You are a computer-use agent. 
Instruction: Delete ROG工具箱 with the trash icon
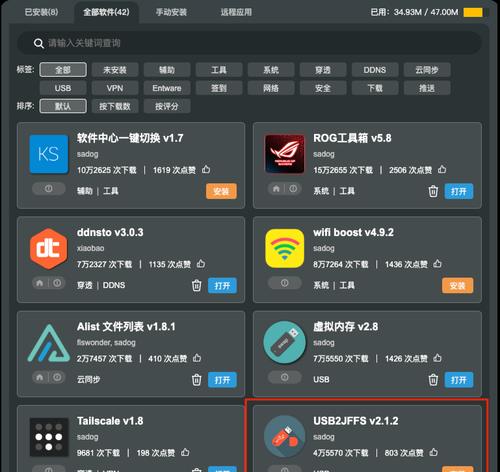click(x=433, y=191)
